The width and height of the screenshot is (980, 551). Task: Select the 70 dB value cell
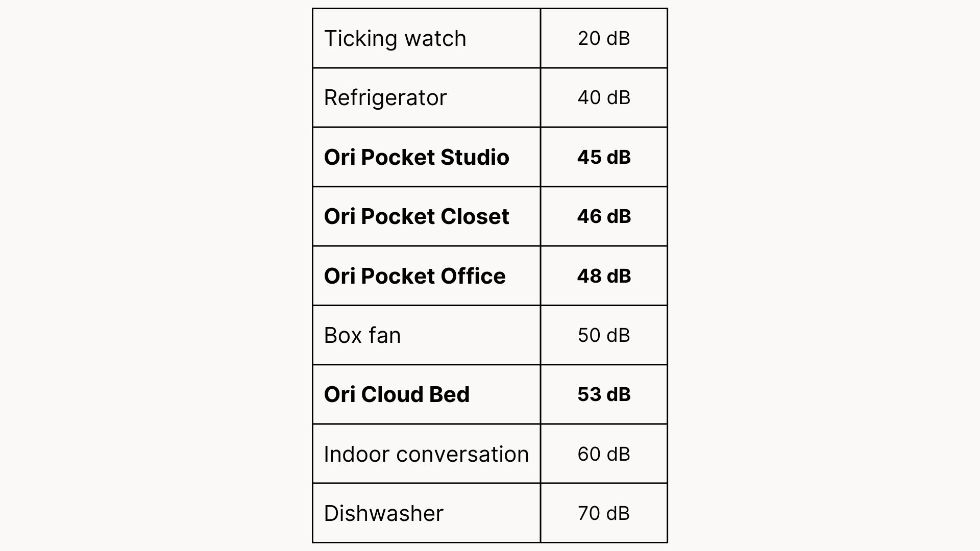pos(604,513)
